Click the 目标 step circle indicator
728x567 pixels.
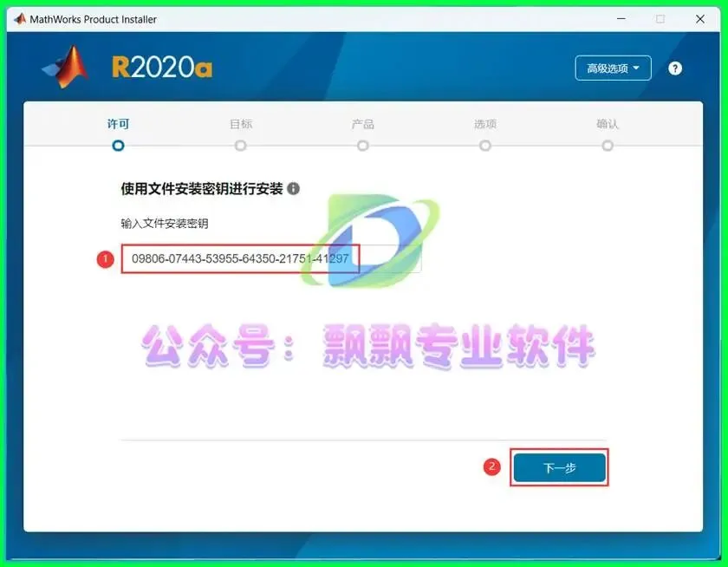(241, 146)
